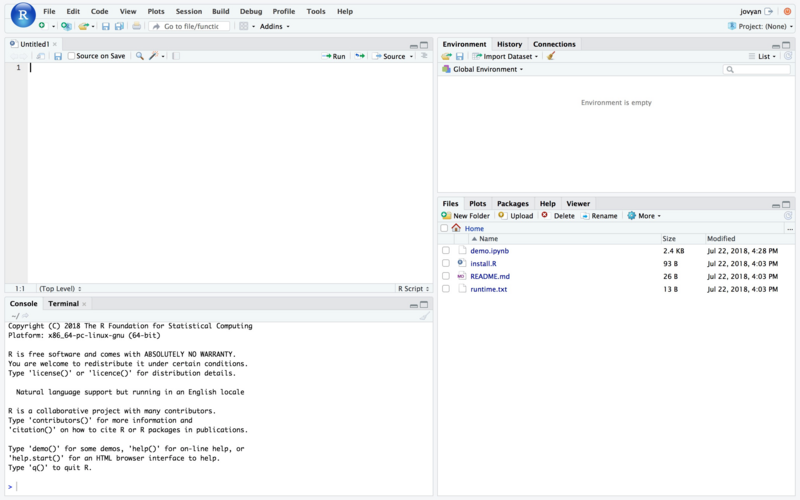The width and height of the screenshot is (800, 500).
Task: Click the Home icon in the Files path
Action: [457, 229]
